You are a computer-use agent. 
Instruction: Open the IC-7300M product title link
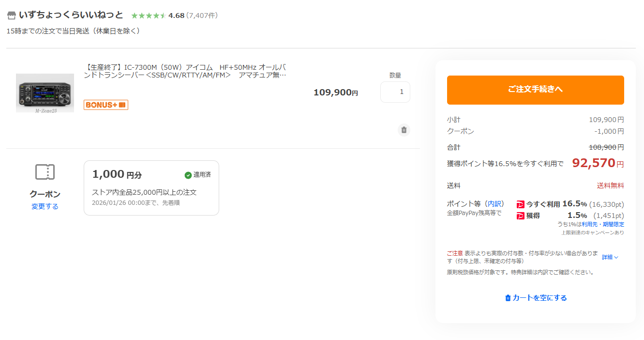[185, 71]
